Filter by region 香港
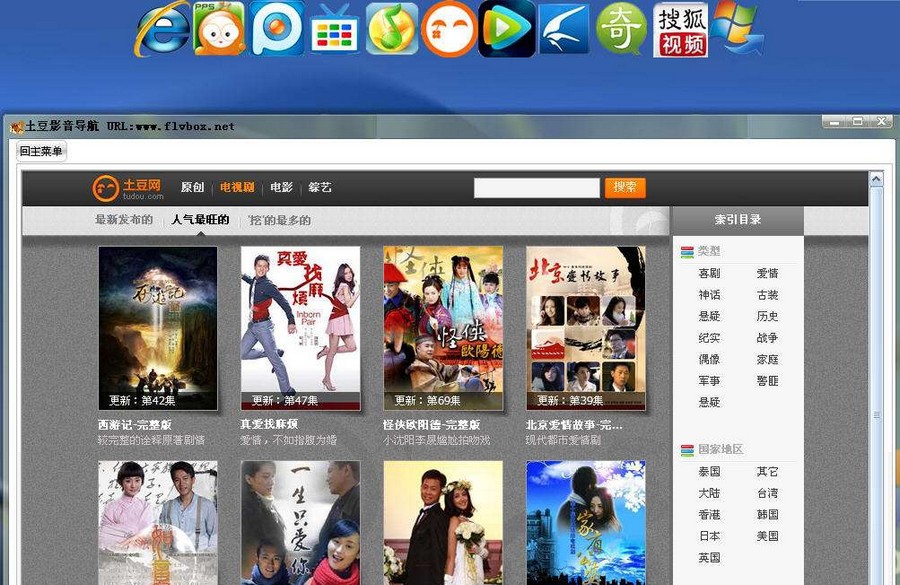This screenshot has width=900, height=585. [709, 514]
